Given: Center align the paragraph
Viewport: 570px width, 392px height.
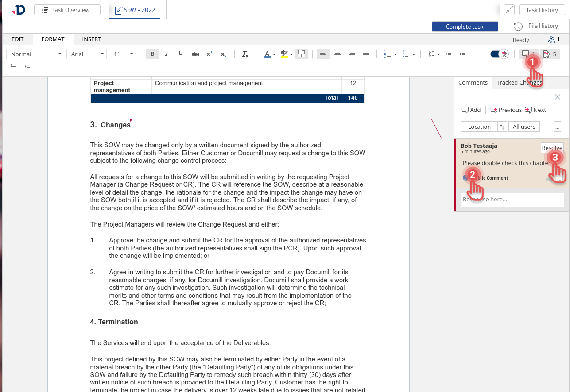Looking at the screenshot, I should pyautogui.click(x=337, y=54).
